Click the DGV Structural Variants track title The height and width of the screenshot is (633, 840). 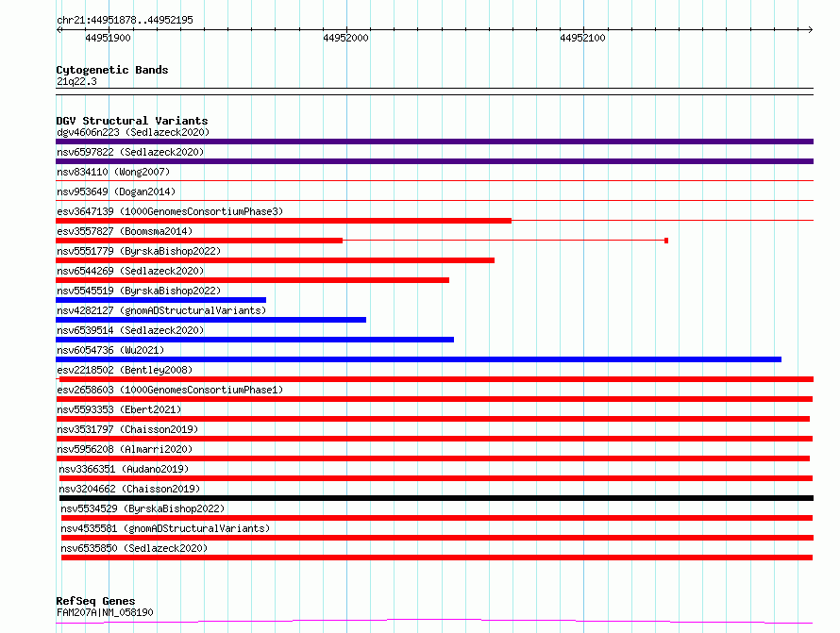pyautogui.click(x=132, y=121)
